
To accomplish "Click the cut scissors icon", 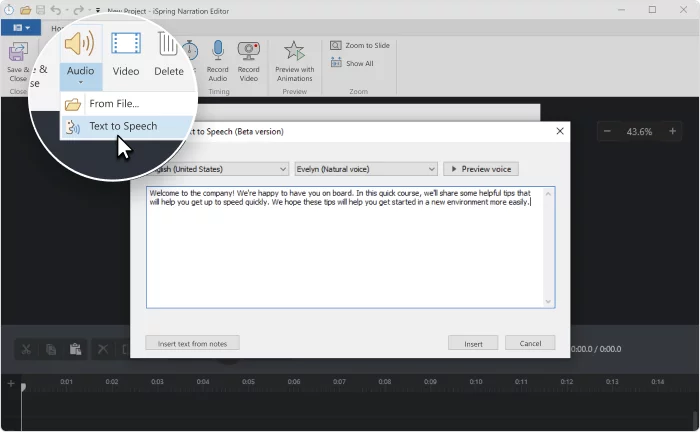I will point(26,349).
